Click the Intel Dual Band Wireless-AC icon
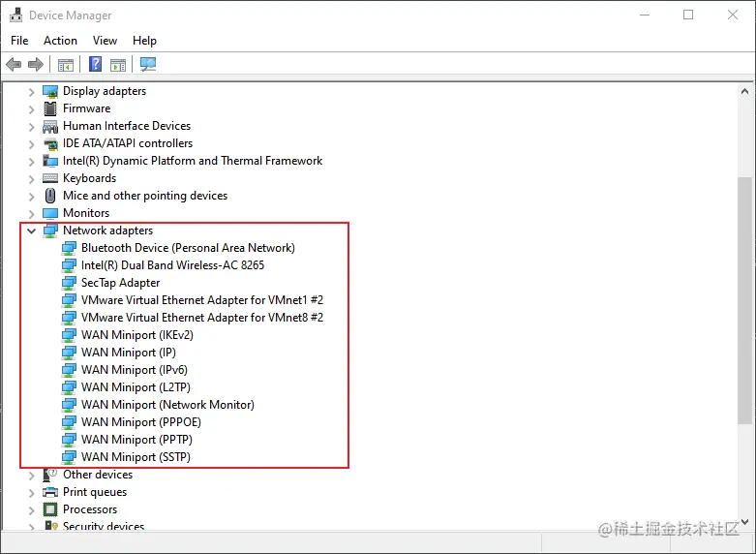The image size is (756, 554). coord(69,265)
